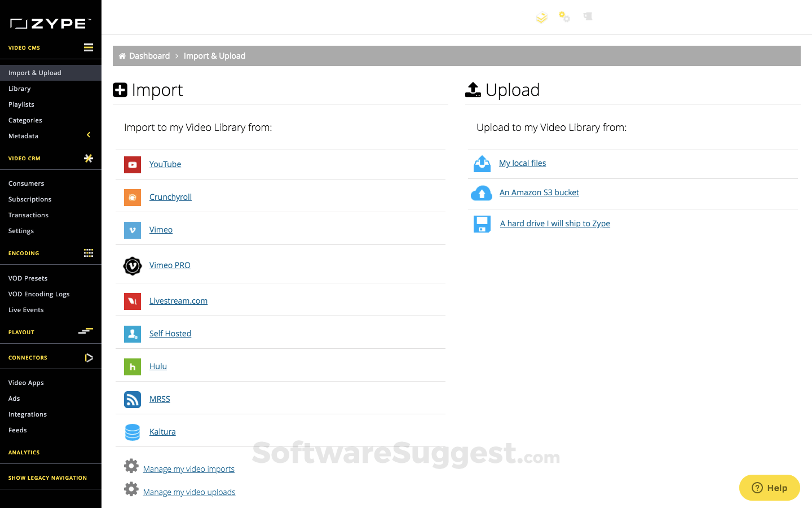Click the YouTube import icon
The image size is (812, 508).
133,165
